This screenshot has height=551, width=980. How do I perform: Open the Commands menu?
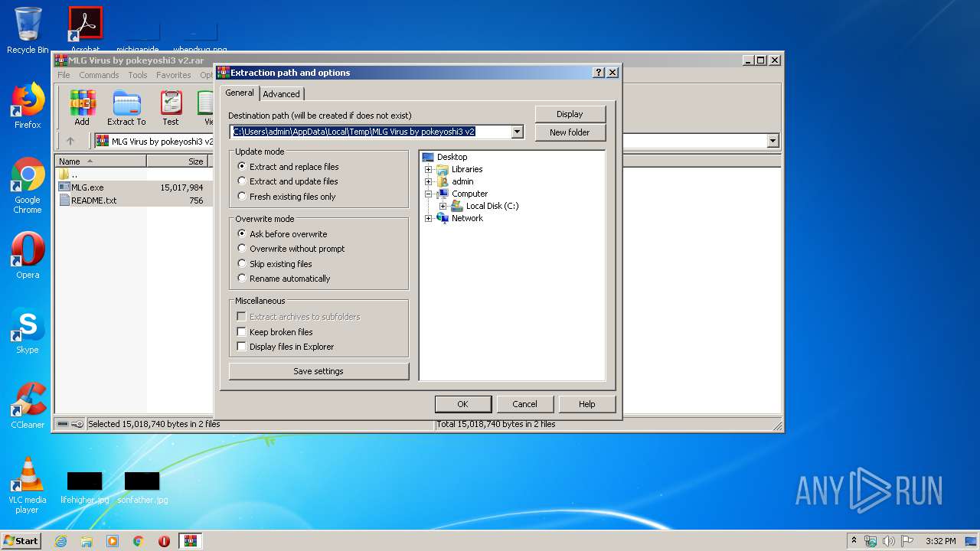tap(99, 75)
